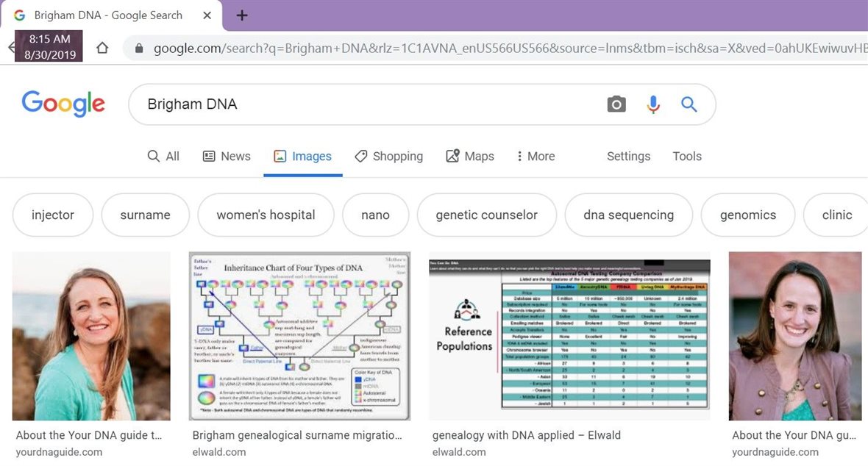Select the 'dna sequencing' suggestion chip
Screen dimensions: 868x466
coord(628,215)
